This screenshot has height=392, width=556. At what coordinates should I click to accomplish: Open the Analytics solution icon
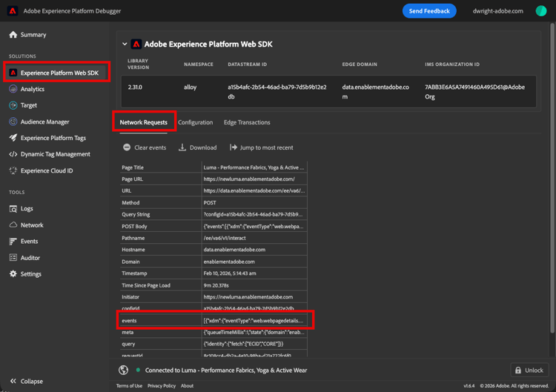point(13,89)
